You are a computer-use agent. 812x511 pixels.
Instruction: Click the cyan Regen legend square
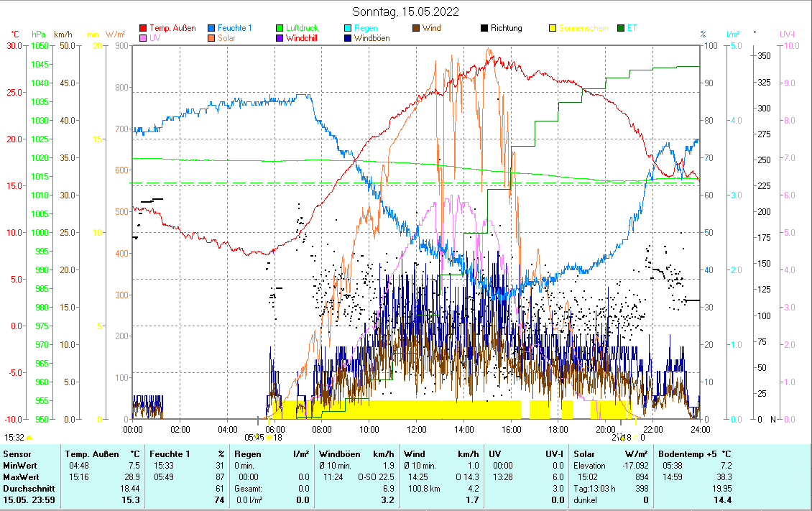(x=349, y=29)
